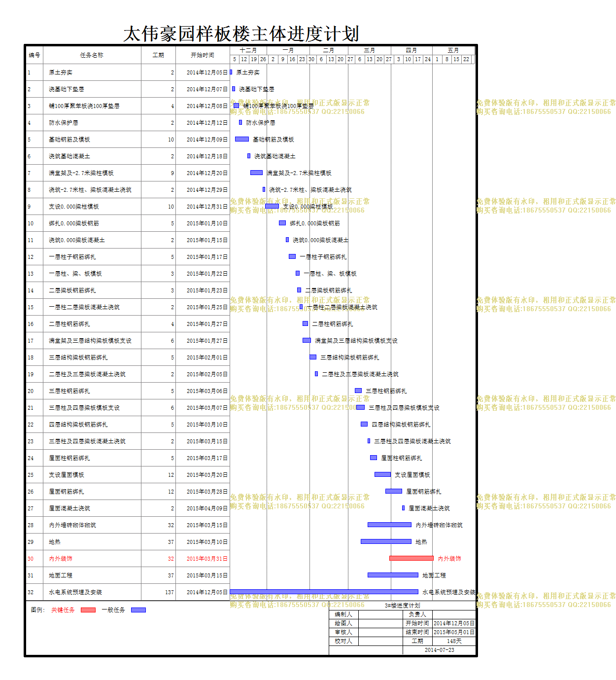Select 基础钢筋及模板 in the task name column
The height and width of the screenshot is (680, 616).
tap(69, 140)
